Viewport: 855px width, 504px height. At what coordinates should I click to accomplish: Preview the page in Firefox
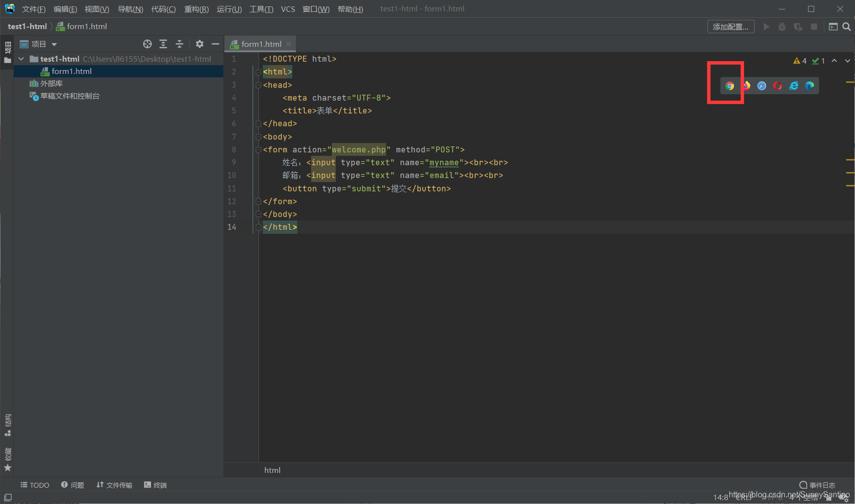tap(746, 85)
